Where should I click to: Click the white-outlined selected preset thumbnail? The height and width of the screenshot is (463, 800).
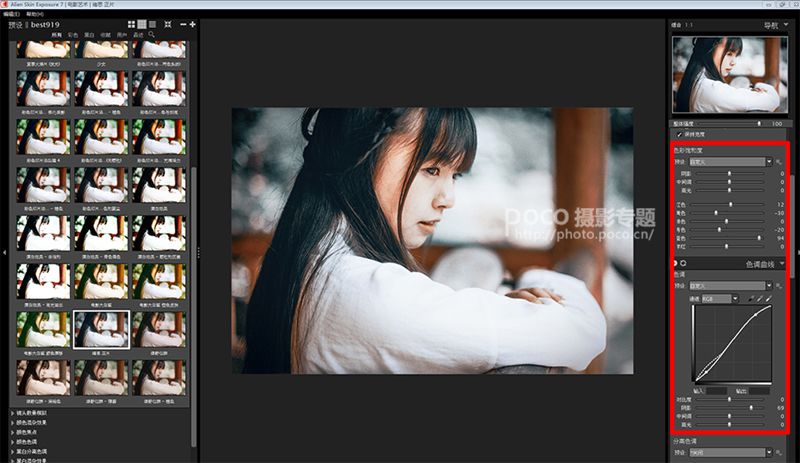coord(101,330)
